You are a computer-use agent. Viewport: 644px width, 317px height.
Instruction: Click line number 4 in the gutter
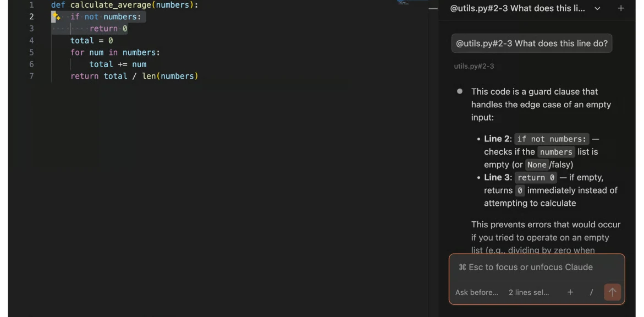[31, 40]
